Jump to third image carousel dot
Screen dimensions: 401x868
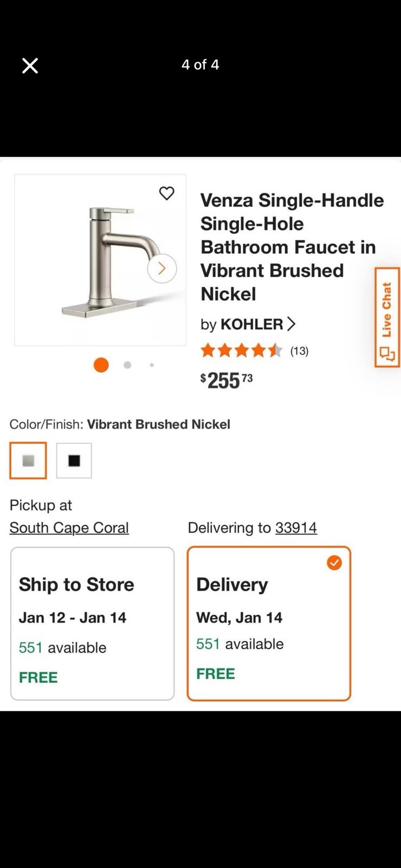(x=152, y=365)
